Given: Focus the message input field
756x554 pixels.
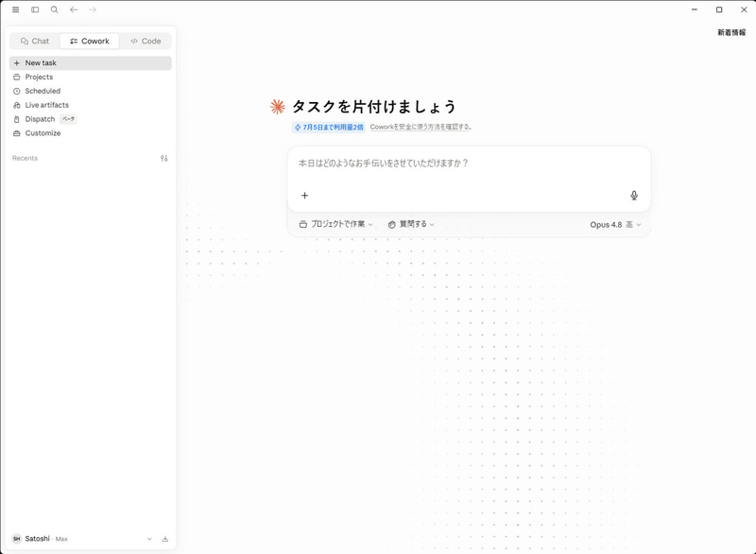Looking at the screenshot, I should (x=469, y=164).
